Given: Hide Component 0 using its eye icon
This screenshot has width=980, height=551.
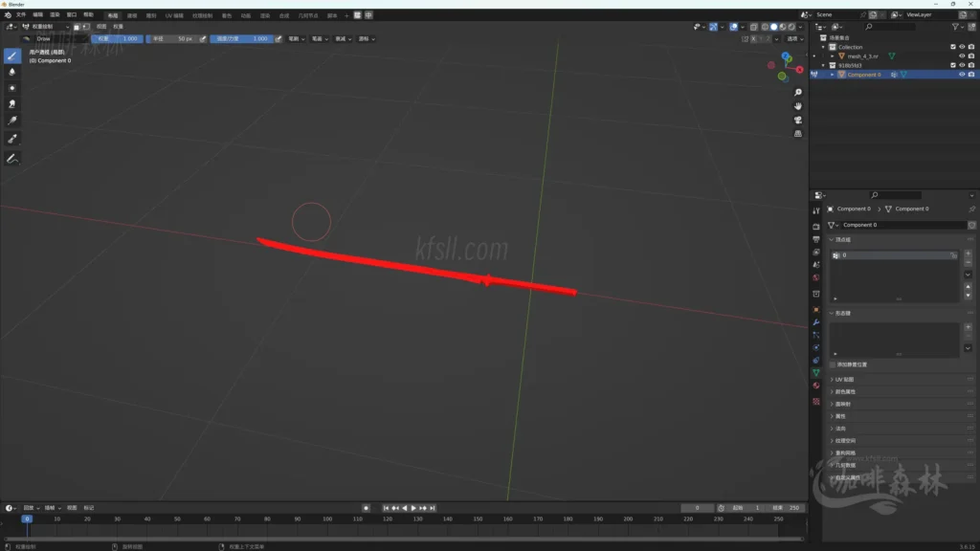Looking at the screenshot, I should (x=962, y=75).
